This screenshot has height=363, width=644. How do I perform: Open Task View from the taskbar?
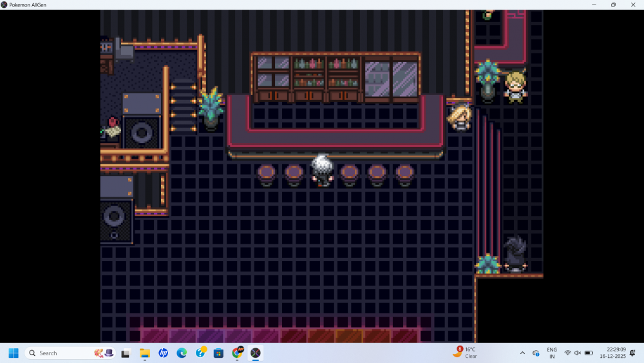click(x=126, y=353)
